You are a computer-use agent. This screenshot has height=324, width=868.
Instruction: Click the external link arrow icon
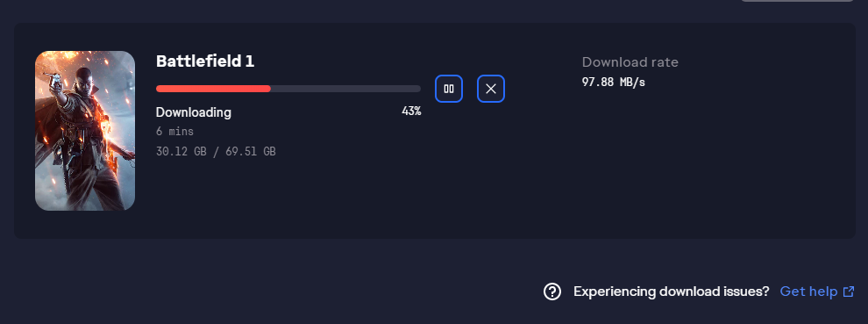(x=848, y=292)
